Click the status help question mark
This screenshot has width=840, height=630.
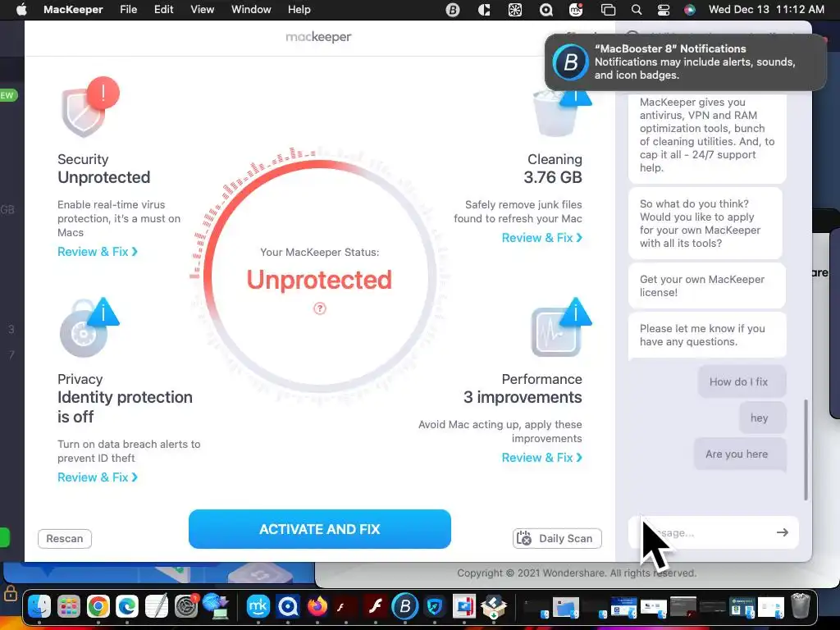320,308
